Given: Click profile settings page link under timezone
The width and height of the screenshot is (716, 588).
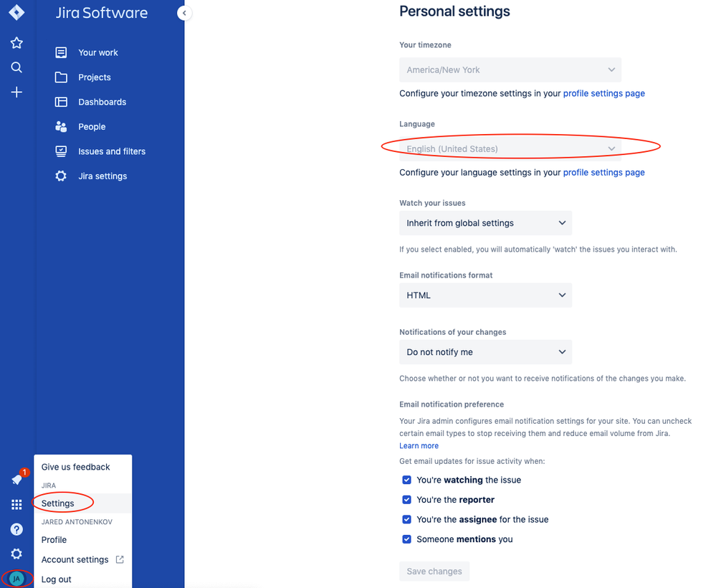Looking at the screenshot, I should (603, 93).
